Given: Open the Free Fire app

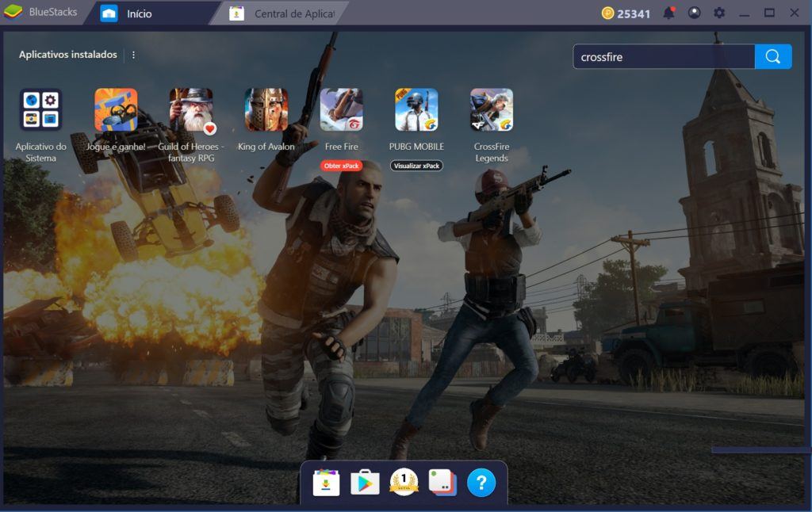Looking at the screenshot, I should (x=341, y=111).
